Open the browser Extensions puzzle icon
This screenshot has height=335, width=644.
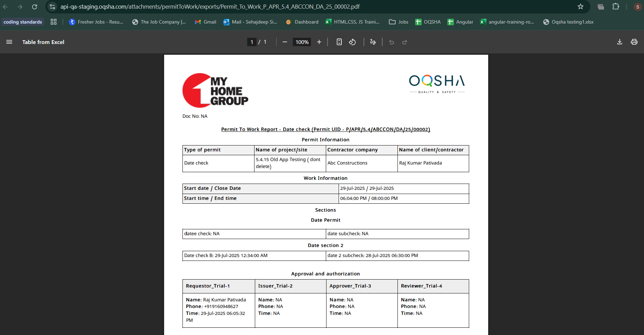pos(616,7)
